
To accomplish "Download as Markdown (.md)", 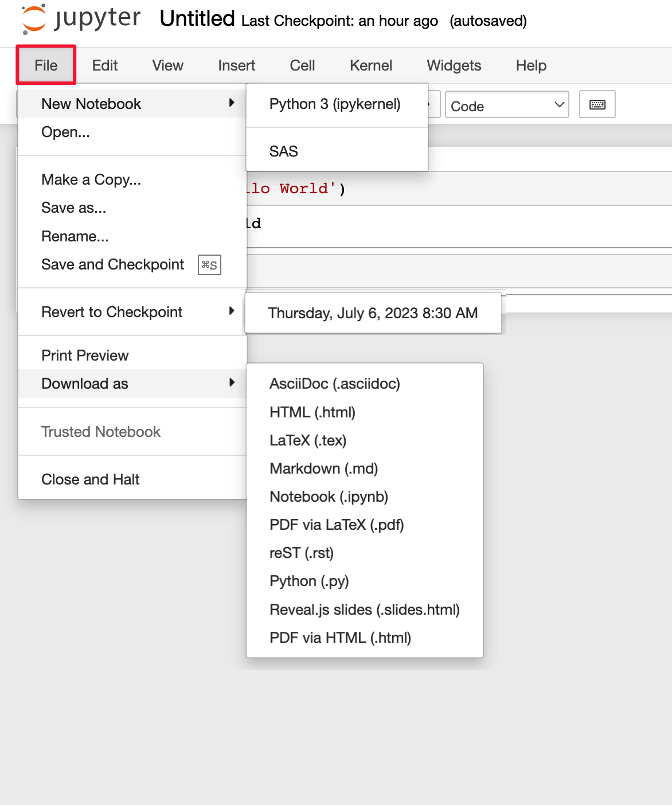I will [365, 468].
